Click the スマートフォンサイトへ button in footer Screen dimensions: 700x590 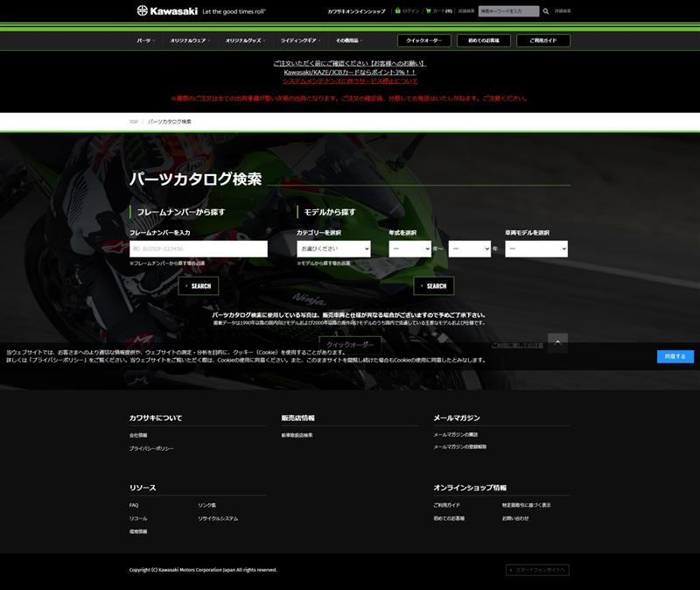(537, 570)
